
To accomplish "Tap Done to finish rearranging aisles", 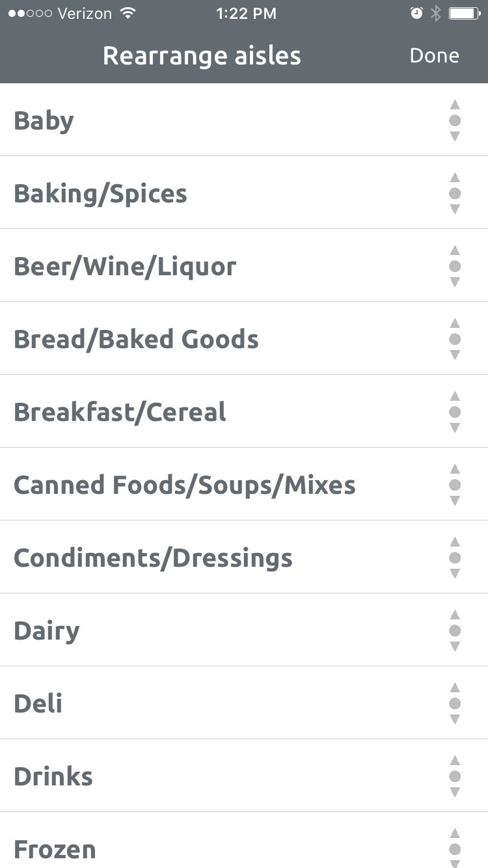I will [434, 55].
